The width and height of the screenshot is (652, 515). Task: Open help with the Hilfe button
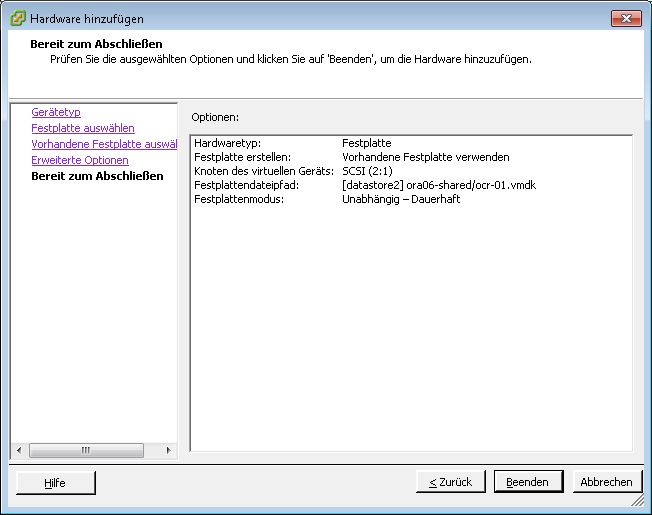point(55,482)
